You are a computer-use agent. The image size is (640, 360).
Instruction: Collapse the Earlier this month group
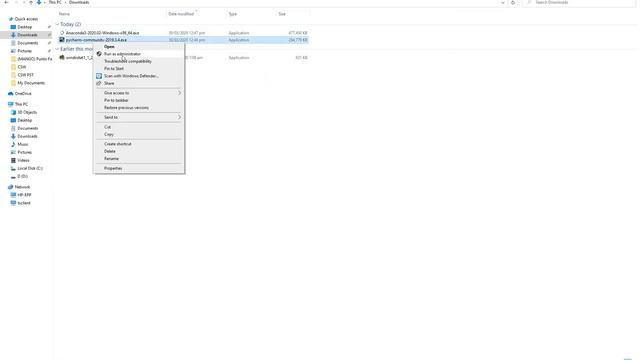pyautogui.click(x=57, y=49)
